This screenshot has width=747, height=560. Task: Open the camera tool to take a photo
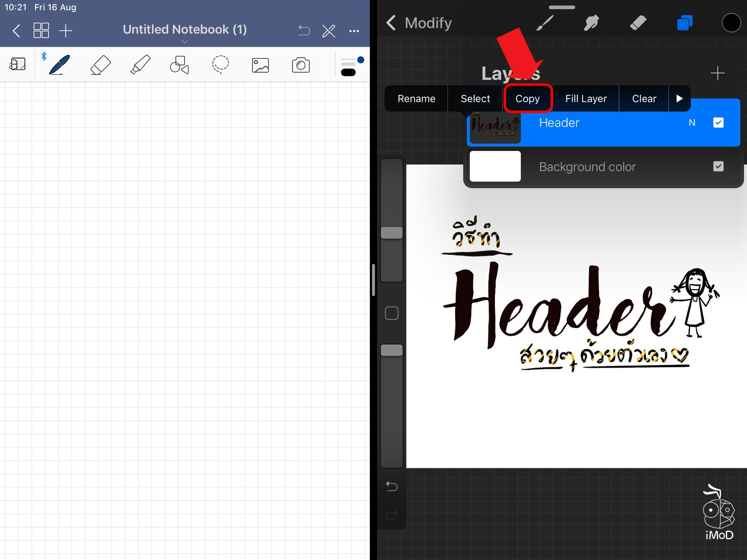point(301,65)
